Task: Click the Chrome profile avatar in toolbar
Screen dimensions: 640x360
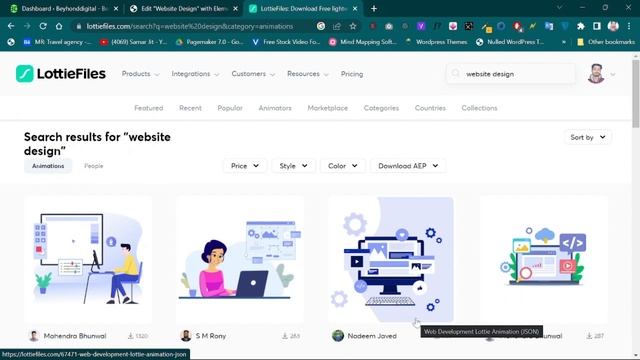Action: pyautogui.click(x=613, y=26)
